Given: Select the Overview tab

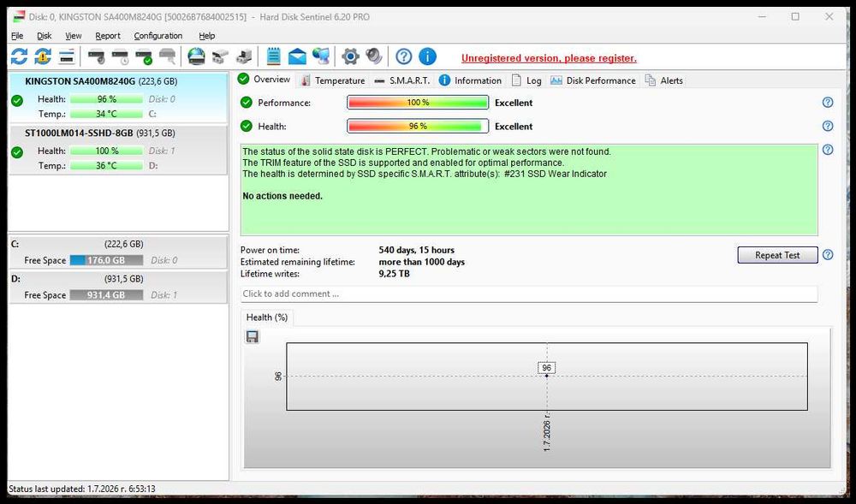Looking at the screenshot, I should coord(265,79).
